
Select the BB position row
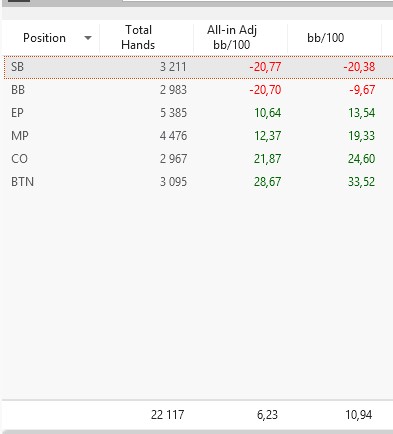tap(198, 90)
